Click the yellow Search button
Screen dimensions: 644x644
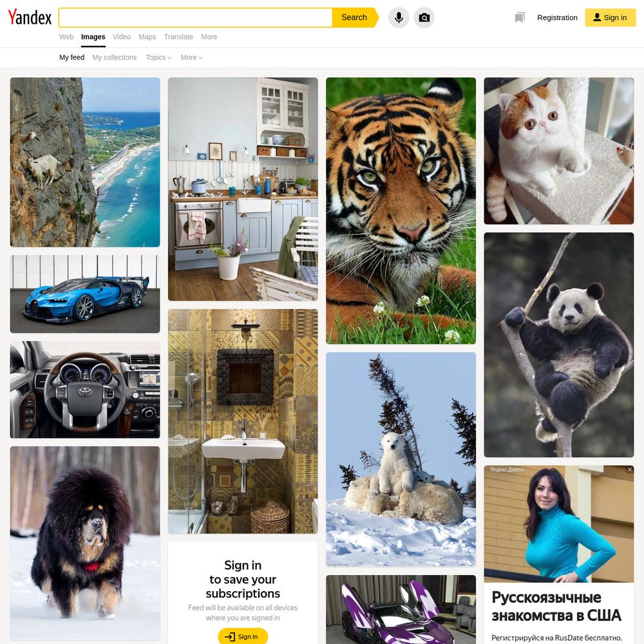tap(354, 17)
